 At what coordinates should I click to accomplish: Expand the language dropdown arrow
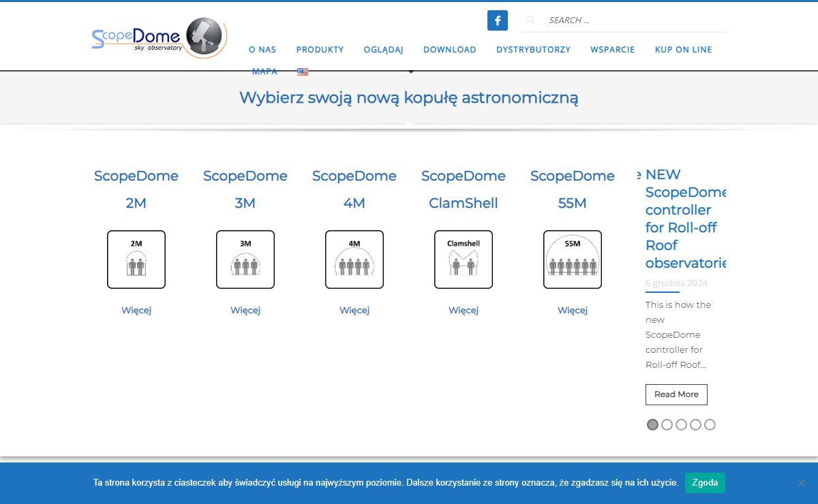pos(411,72)
